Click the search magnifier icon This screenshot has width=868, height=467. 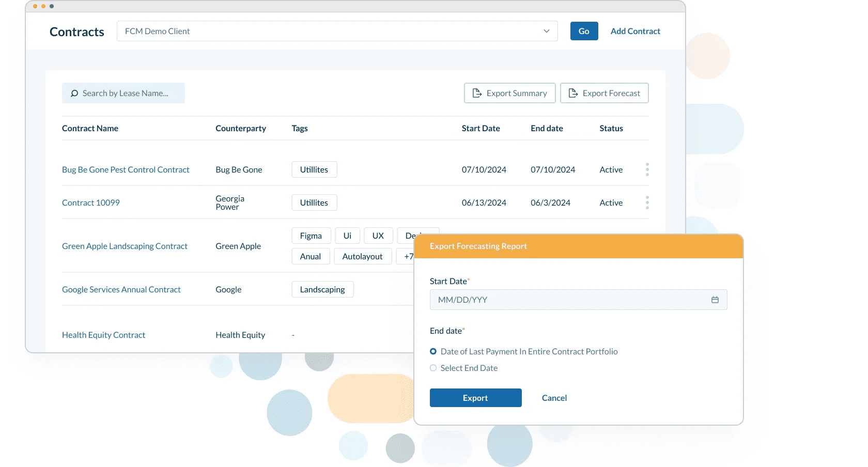[x=74, y=94]
